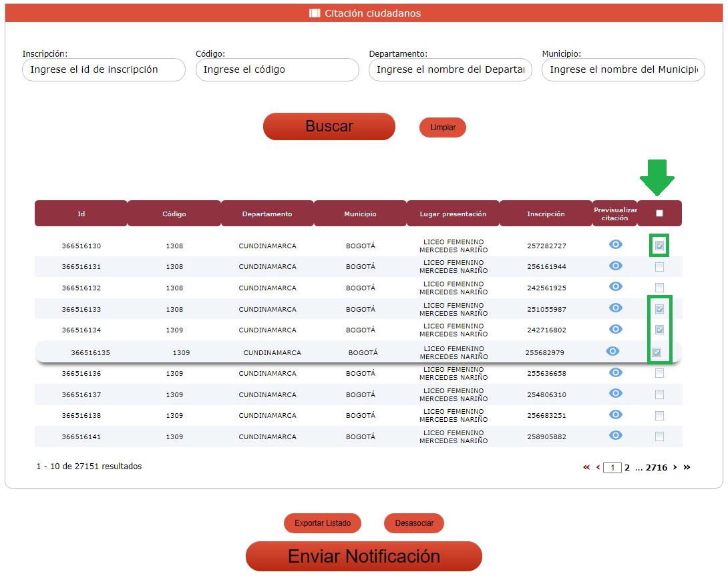The image size is (728, 586).
Task: Open page 2 of results
Action: (627, 468)
